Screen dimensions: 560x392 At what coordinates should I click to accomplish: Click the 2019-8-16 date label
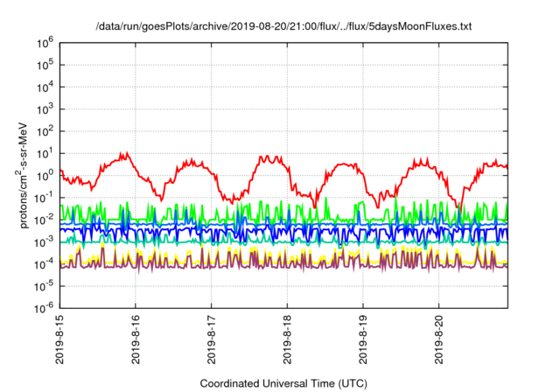(x=136, y=339)
